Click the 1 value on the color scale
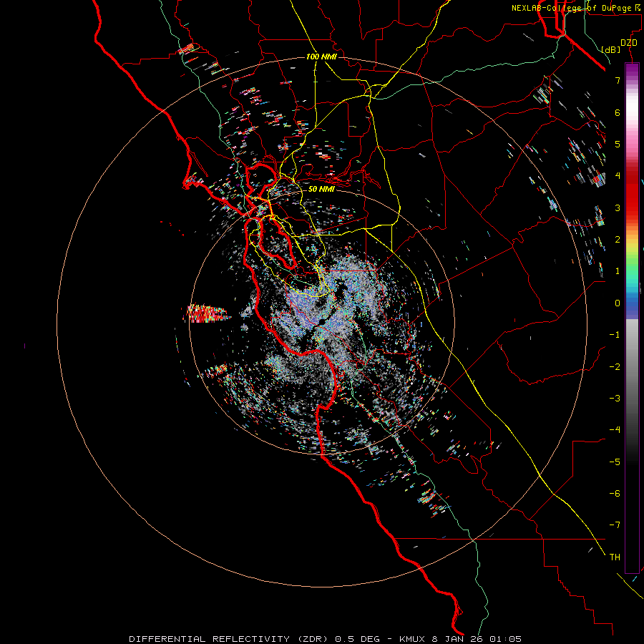Image resolution: width=644 pixels, height=644 pixels. [618, 271]
